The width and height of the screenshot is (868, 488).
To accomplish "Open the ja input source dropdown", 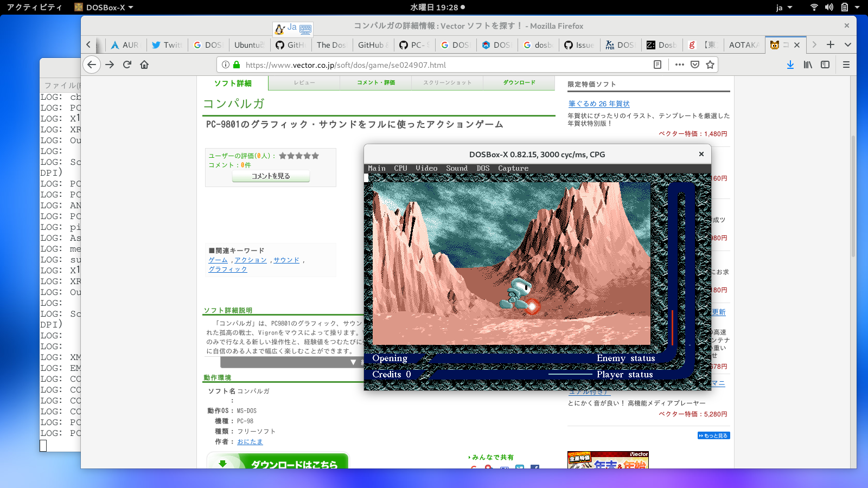I will pos(784,7).
